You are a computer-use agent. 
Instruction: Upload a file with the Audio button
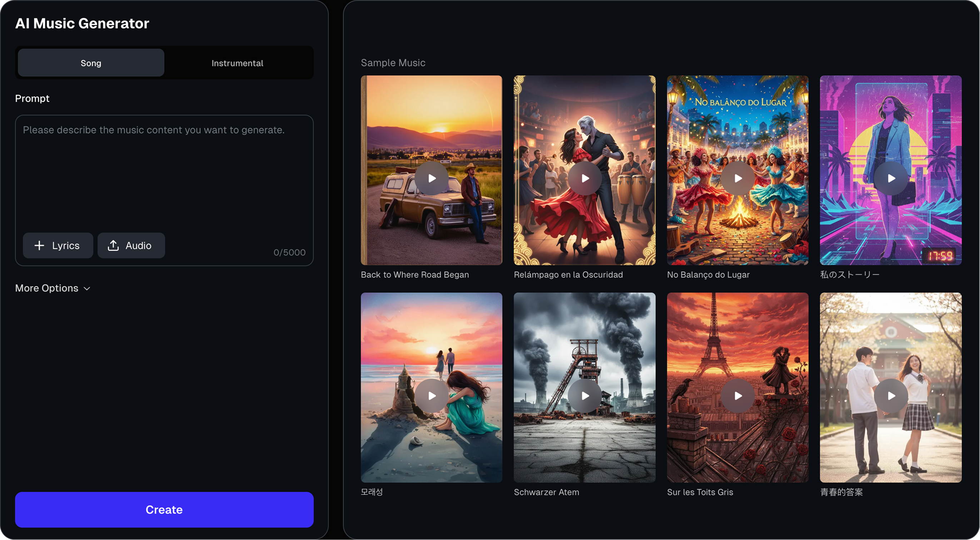131,246
